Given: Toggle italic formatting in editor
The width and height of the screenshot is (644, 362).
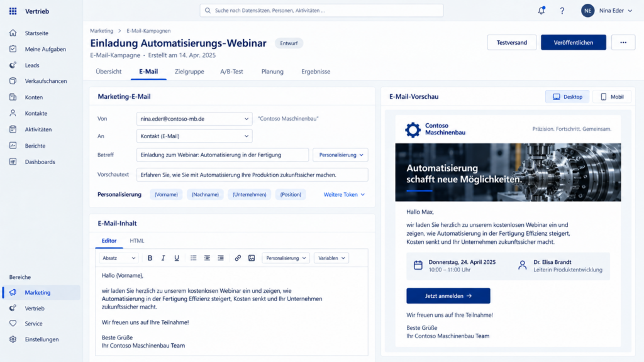Looking at the screenshot, I should pyautogui.click(x=163, y=258).
